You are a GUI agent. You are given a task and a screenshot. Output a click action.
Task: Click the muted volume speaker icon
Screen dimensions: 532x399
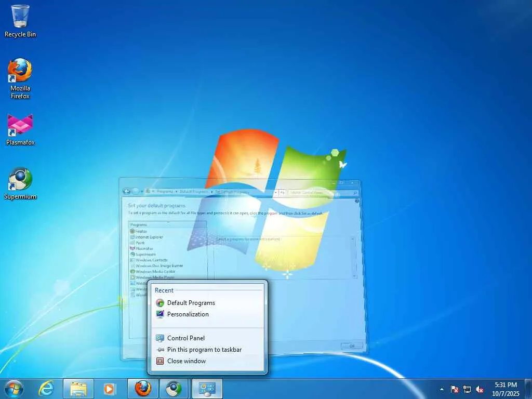(x=480, y=389)
